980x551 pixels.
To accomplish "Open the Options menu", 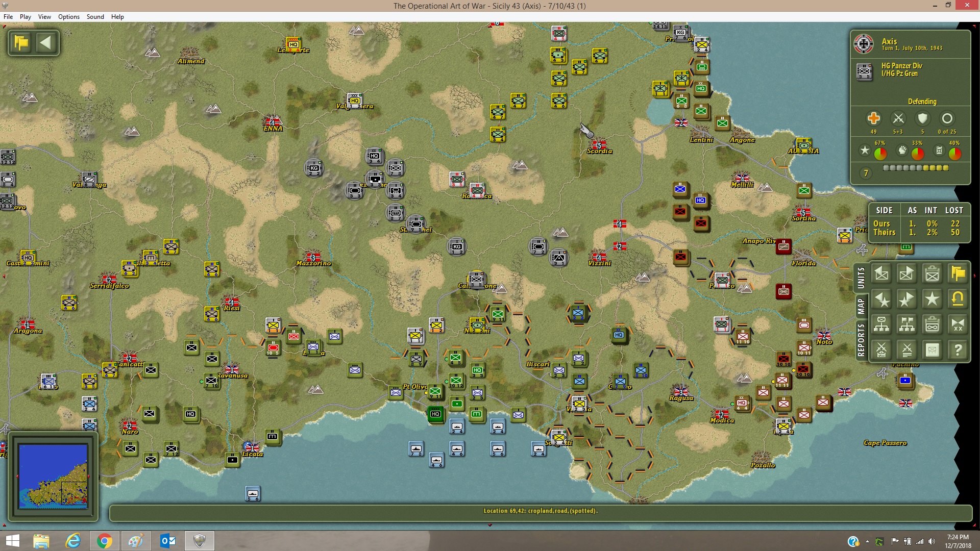I will (69, 17).
